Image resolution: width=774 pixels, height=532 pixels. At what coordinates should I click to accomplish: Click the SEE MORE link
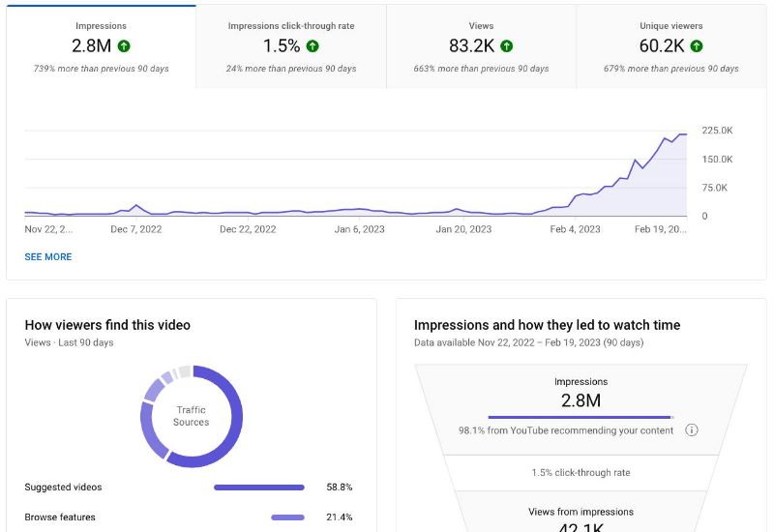tap(48, 257)
